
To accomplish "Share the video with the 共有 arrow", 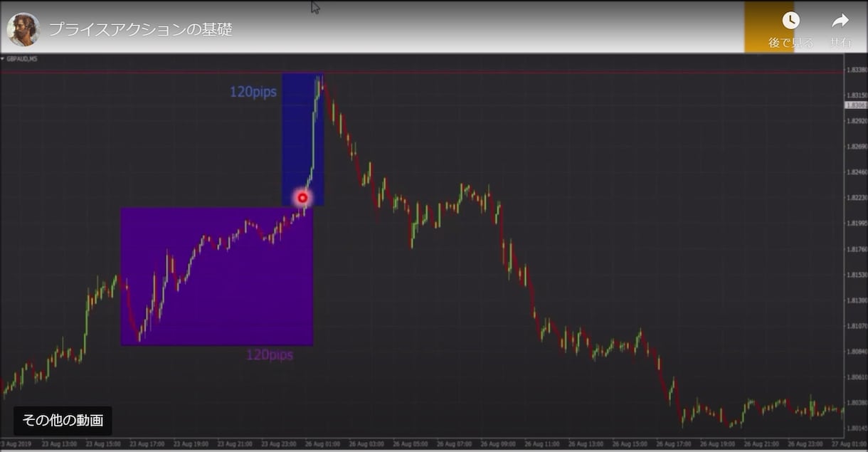I will 840,30.
